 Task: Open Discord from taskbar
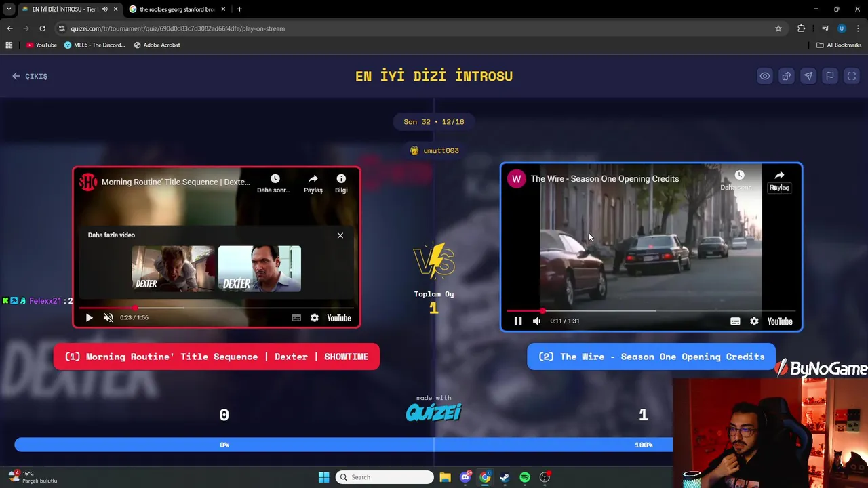coord(465,477)
